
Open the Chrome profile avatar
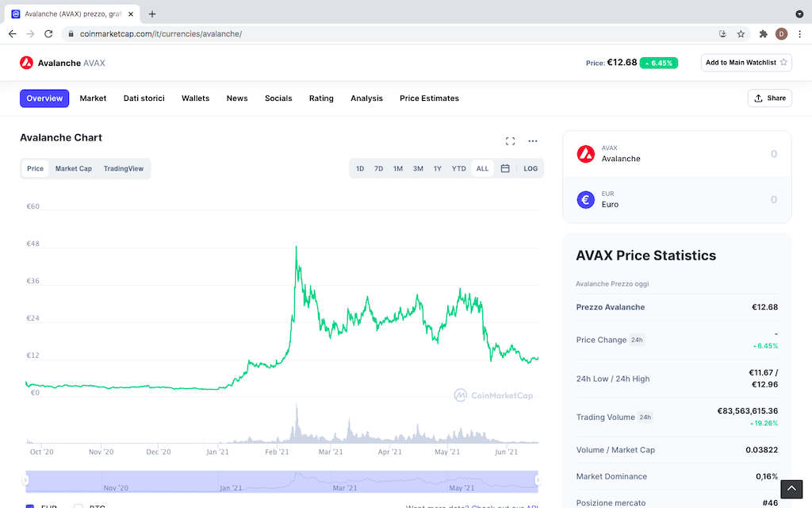[781, 33]
